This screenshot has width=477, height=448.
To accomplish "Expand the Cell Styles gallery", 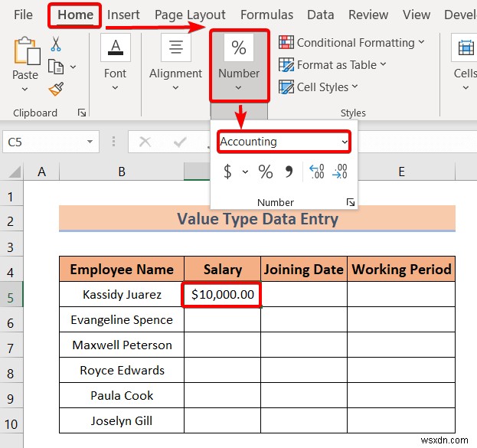I will click(x=319, y=87).
